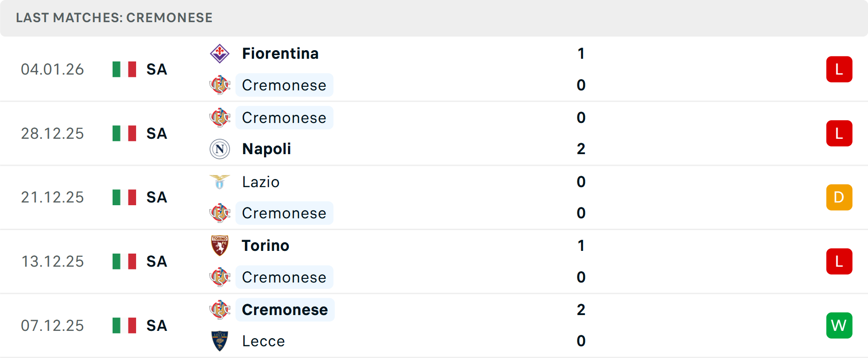
Task: Click Cremonese crest in the Napoli match
Action: tap(220, 118)
